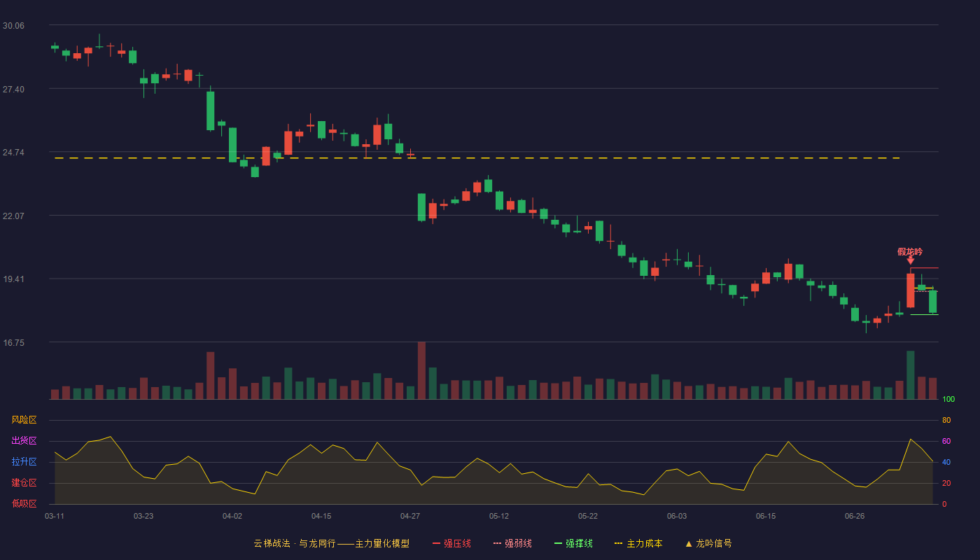Viewport: 980px width, 560px height.
Task: Click the 拉升区 zone label
Action: pos(24,462)
